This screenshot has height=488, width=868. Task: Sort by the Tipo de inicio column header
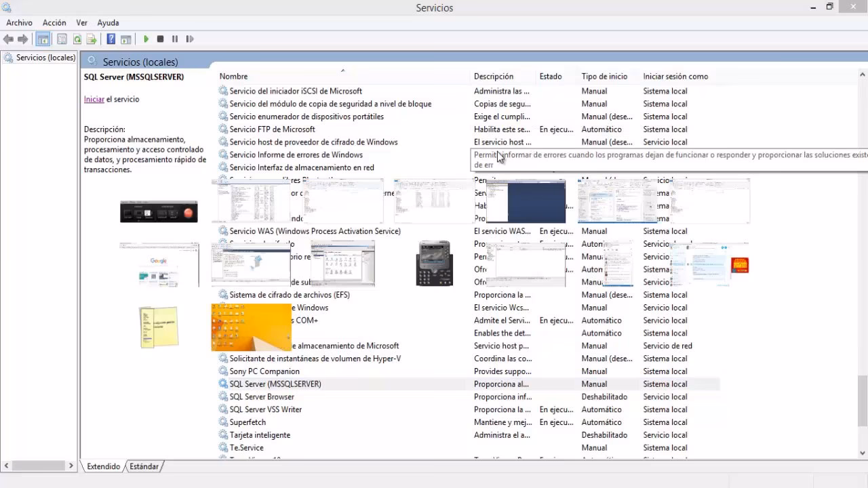[604, 77]
